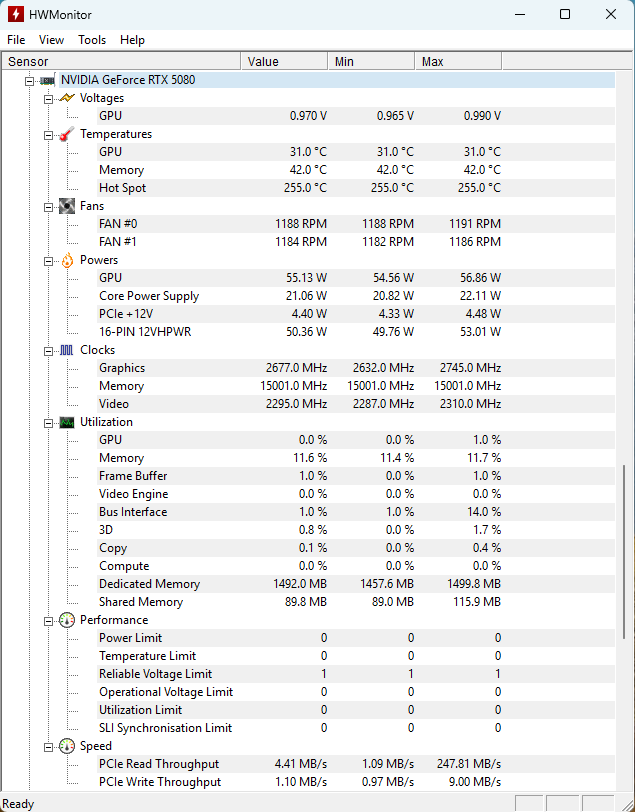Click the vertical scrollbar thumb

pyautogui.click(x=627, y=550)
